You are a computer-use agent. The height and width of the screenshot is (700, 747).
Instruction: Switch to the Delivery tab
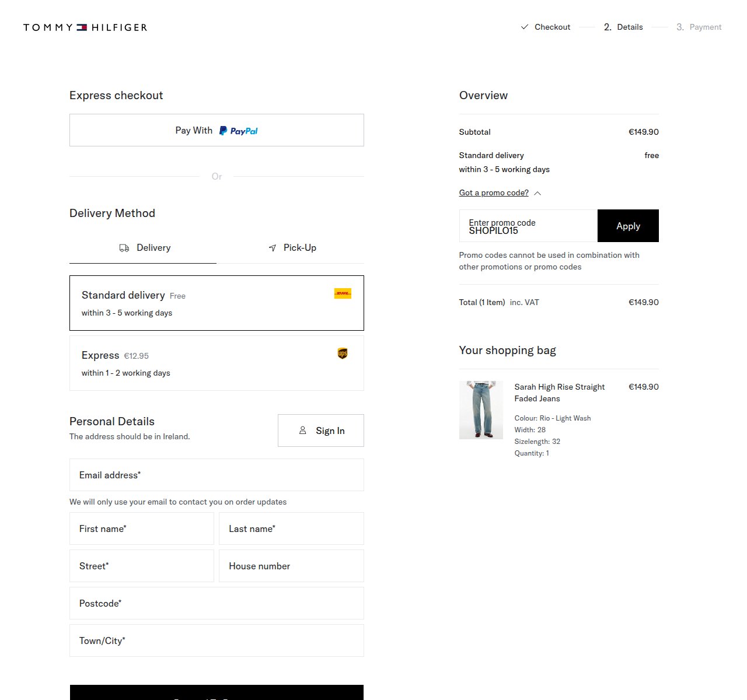point(143,248)
